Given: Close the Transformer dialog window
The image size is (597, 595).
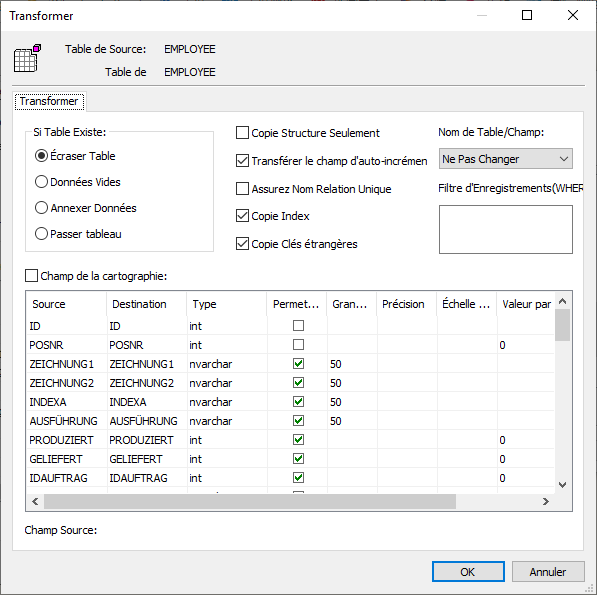Looking at the screenshot, I should coord(573,15).
